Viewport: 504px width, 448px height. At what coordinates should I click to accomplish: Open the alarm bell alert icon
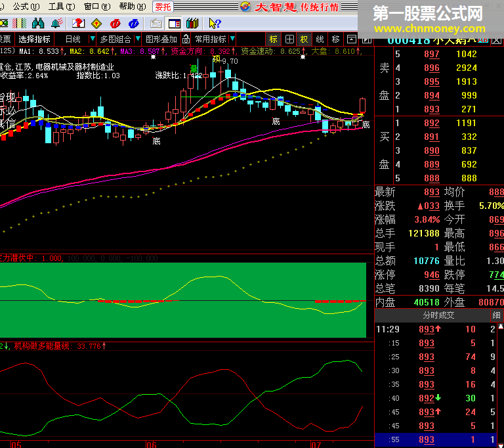(x=57, y=23)
